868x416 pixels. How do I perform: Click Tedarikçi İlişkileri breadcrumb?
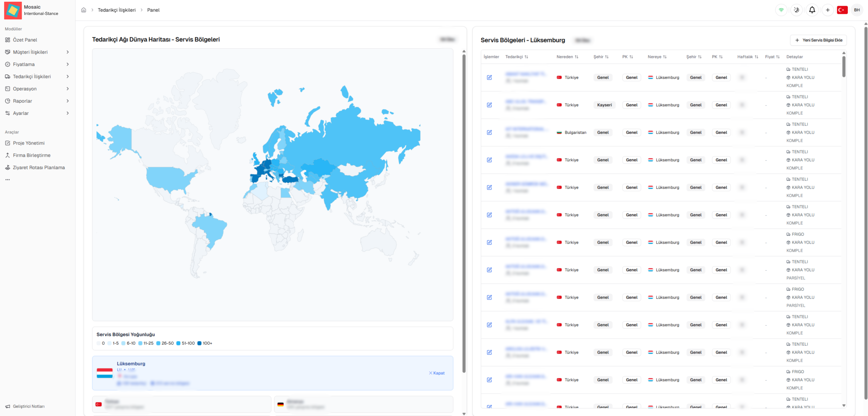click(116, 10)
